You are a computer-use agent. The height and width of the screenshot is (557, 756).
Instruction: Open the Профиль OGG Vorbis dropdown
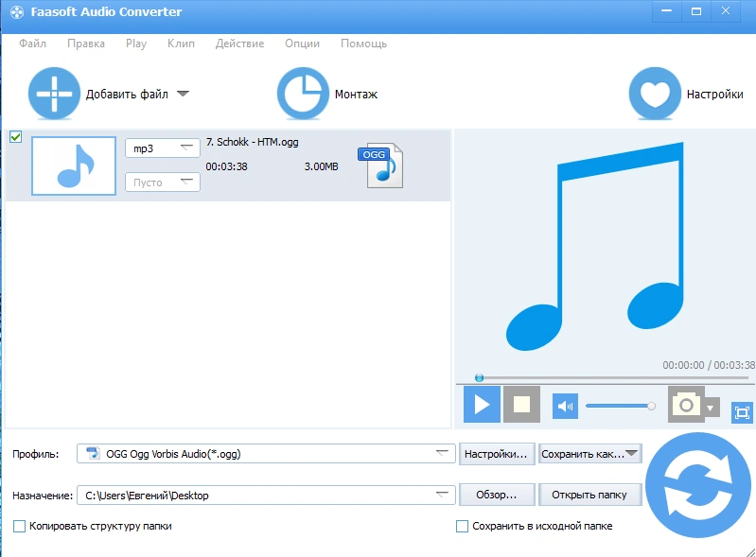[x=266, y=453]
